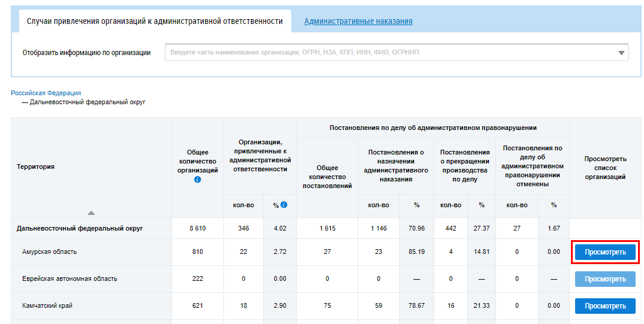The height and width of the screenshot is (324, 644).
Task: Click Общее количество постановлений column header
Action: pos(327,177)
